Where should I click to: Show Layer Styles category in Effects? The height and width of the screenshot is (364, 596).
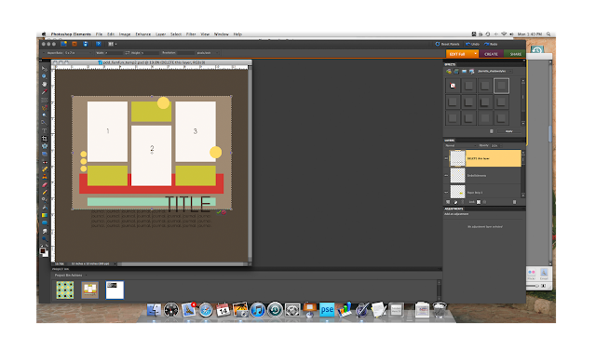(456, 72)
